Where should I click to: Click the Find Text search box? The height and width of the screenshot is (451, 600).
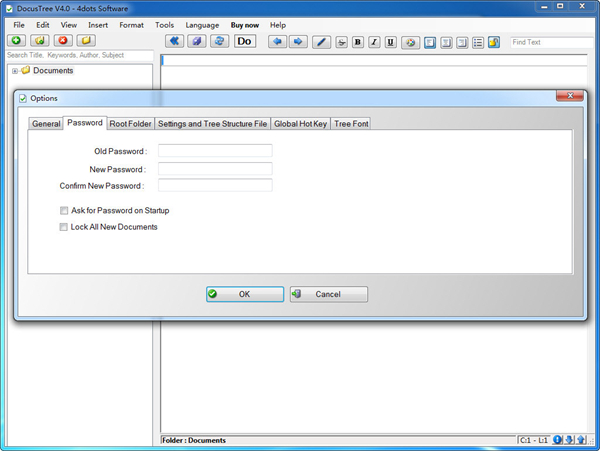(x=553, y=42)
